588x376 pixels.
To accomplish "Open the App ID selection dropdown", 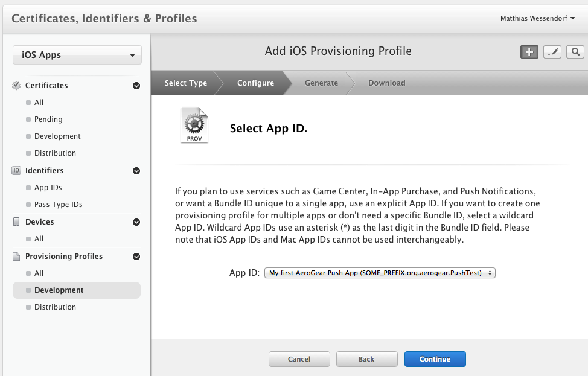I will point(380,273).
